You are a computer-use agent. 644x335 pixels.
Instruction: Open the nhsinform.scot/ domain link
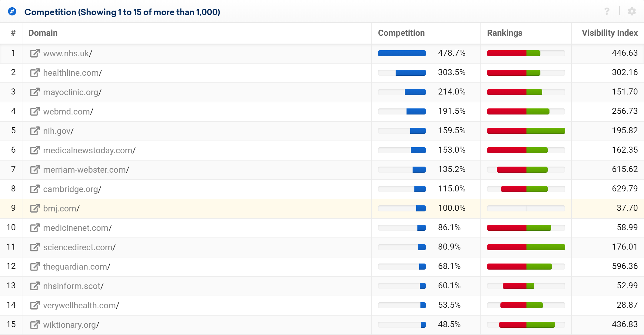pyautogui.click(x=73, y=286)
